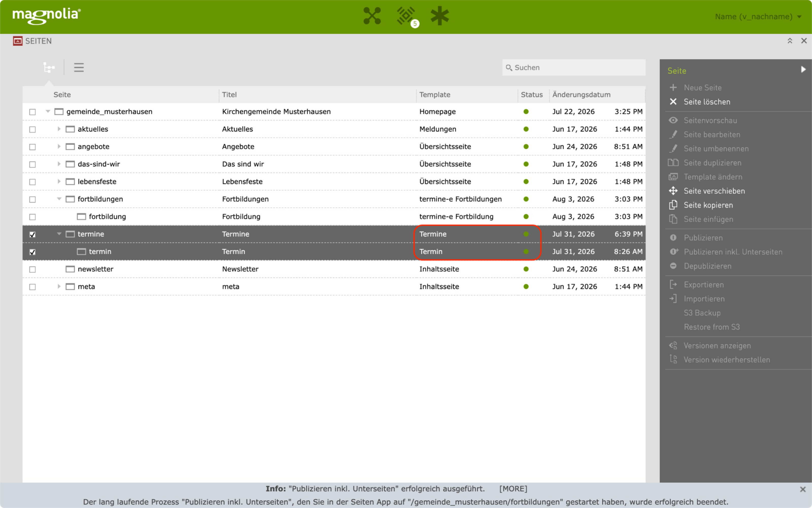The height and width of the screenshot is (508, 812).
Task: Click the Seite verschieben move icon
Action: pos(673,191)
